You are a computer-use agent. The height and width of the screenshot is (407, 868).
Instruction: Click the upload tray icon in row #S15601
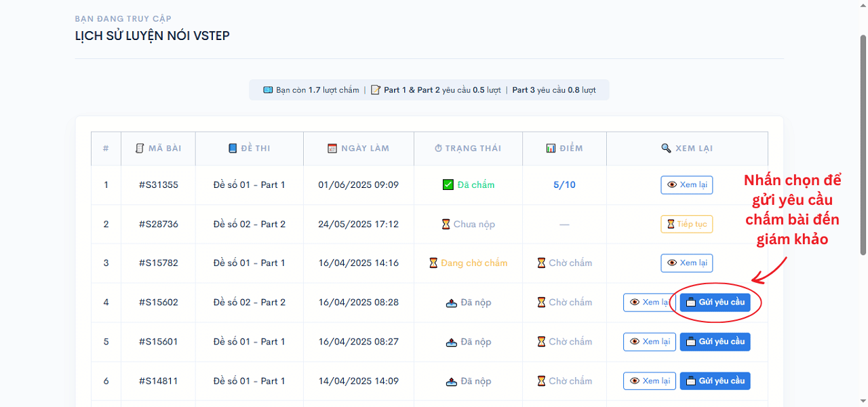[x=451, y=342]
